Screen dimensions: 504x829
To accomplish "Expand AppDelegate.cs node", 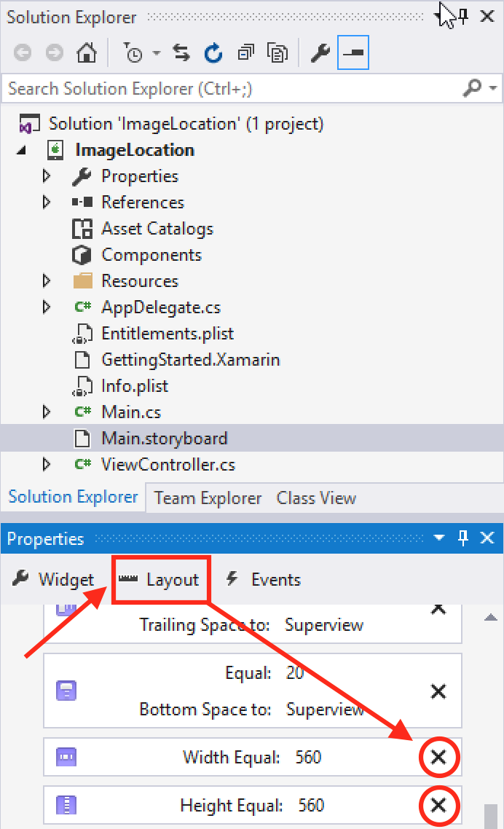I will [47, 307].
